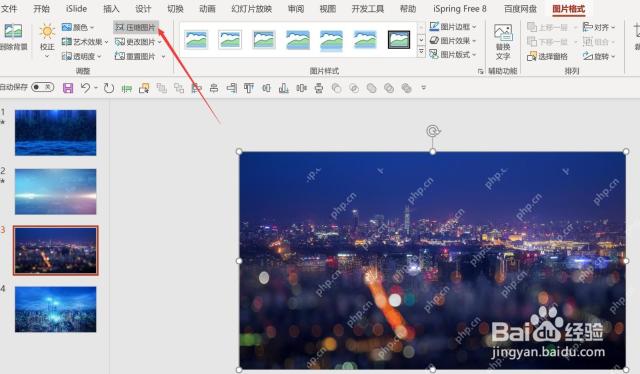Click Compress Pictures (压缩图片)
This screenshot has height=374, width=640.
click(136, 27)
